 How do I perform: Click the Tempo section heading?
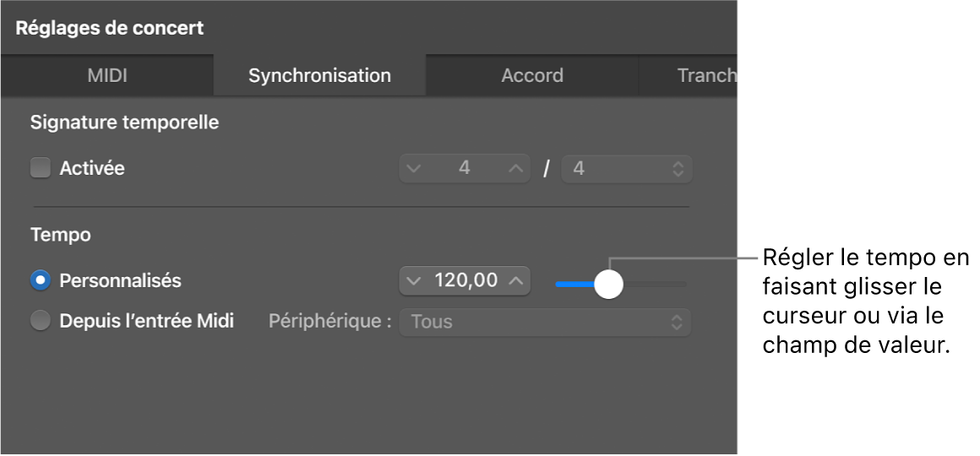point(61,235)
